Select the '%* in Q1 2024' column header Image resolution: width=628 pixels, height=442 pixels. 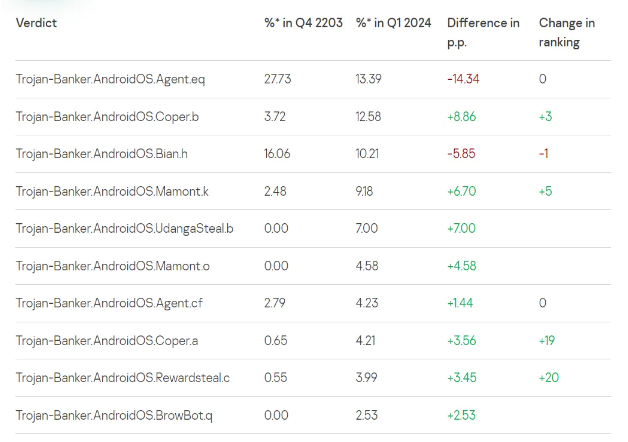click(x=391, y=23)
